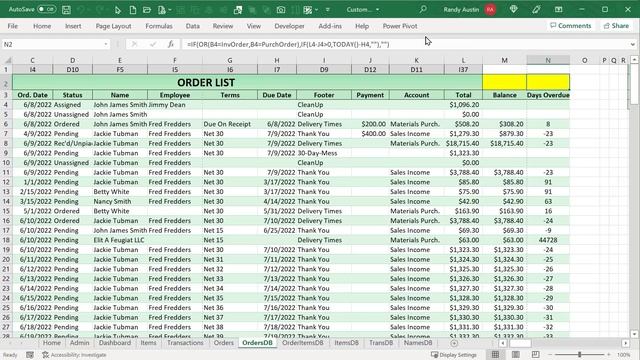
Task: Click the highlighted form icon in quick access toolbar
Action: tap(238, 10)
